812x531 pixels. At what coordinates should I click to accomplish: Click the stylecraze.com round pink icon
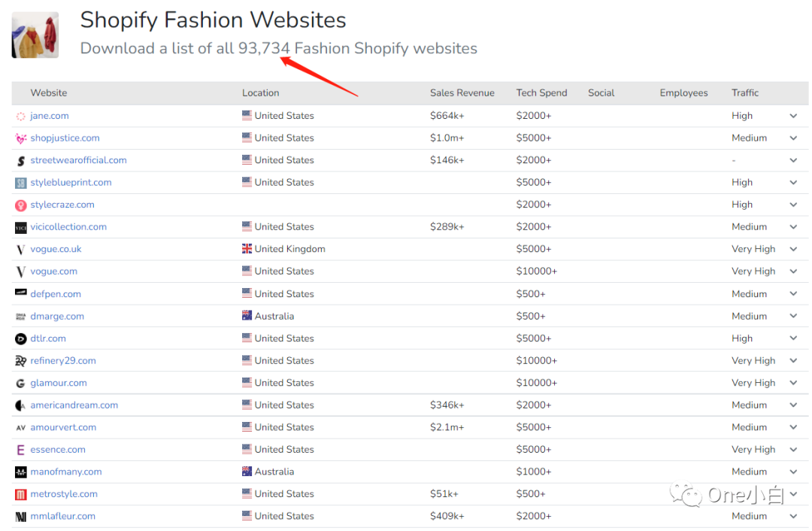click(x=21, y=205)
